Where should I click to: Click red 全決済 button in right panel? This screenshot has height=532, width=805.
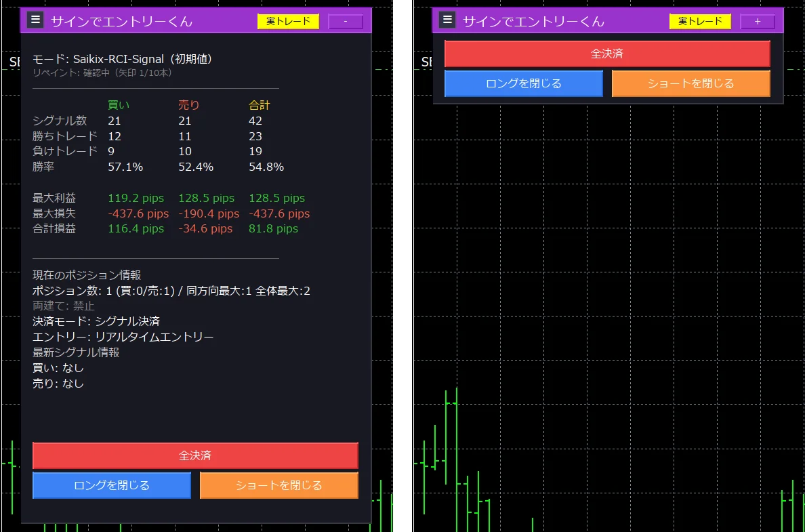tap(607, 54)
